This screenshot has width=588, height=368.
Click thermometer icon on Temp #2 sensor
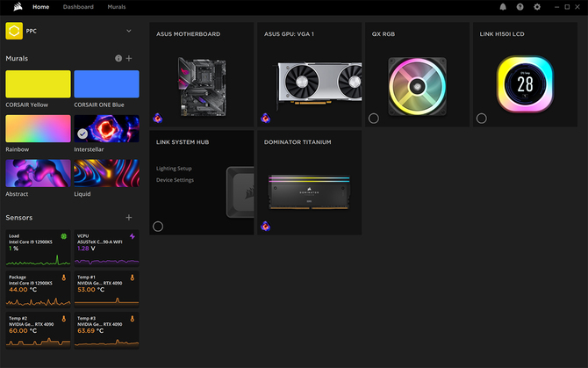pyautogui.click(x=64, y=319)
